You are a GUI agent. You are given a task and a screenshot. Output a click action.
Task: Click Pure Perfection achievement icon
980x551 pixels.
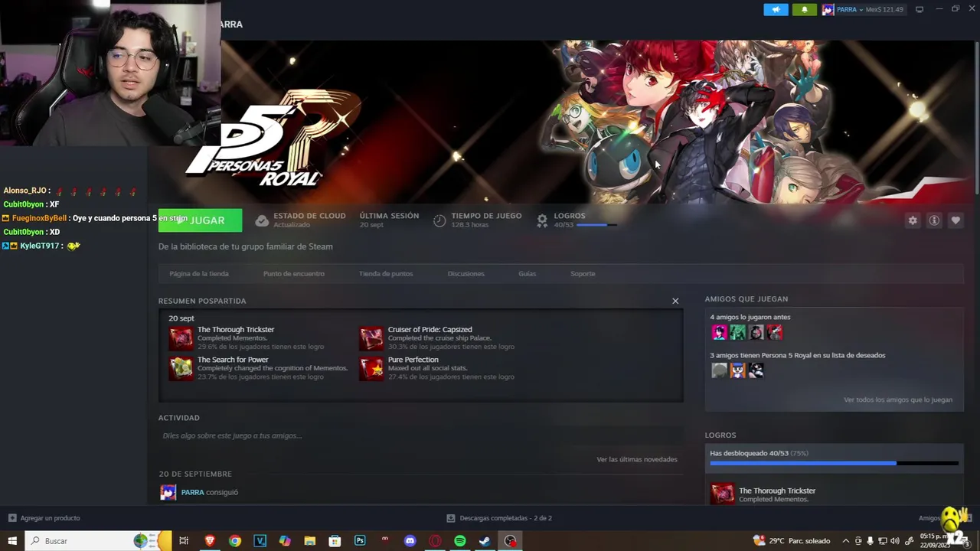[371, 368]
